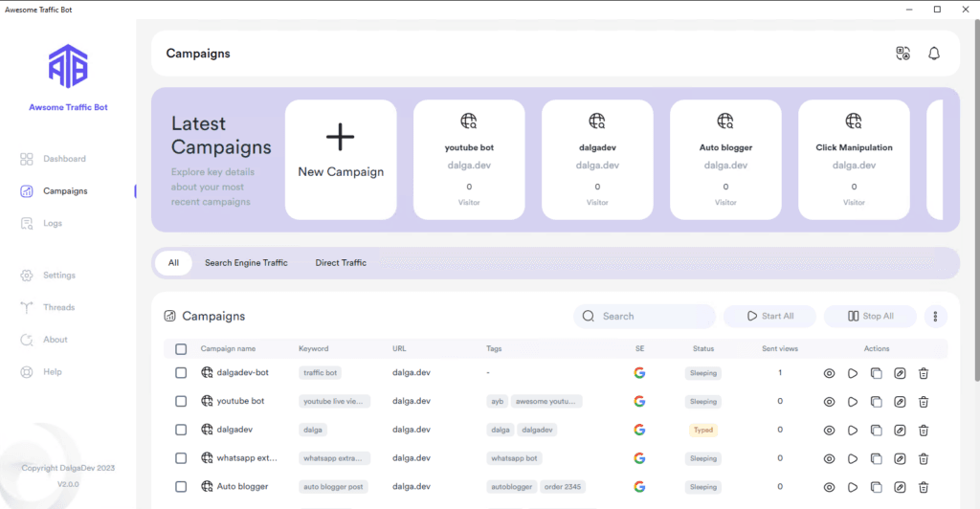Delete the whatsapp ext... campaign
The image size is (980, 509).
(x=924, y=458)
